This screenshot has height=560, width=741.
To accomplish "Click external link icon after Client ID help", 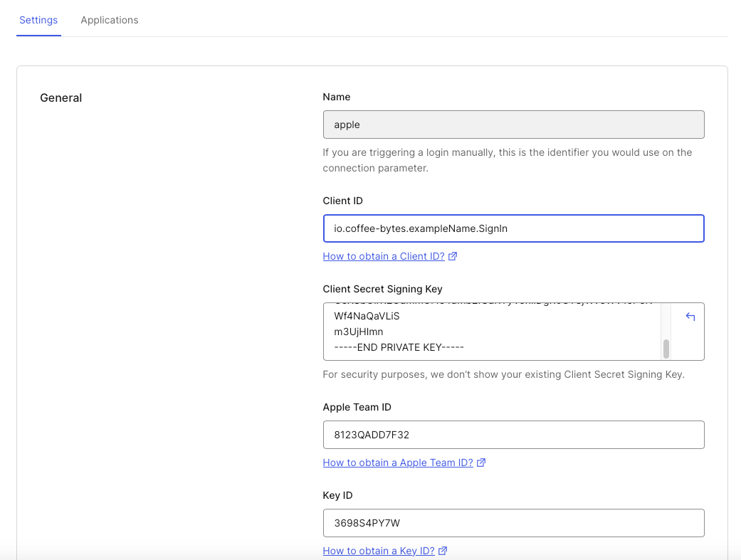I will 453,256.
